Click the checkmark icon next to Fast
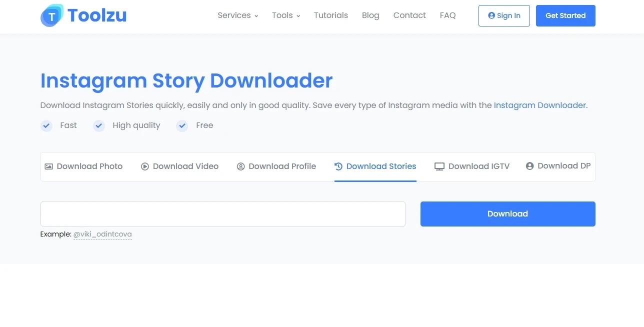Image resolution: width=644 pixels, height=327 pixels. 46,125
